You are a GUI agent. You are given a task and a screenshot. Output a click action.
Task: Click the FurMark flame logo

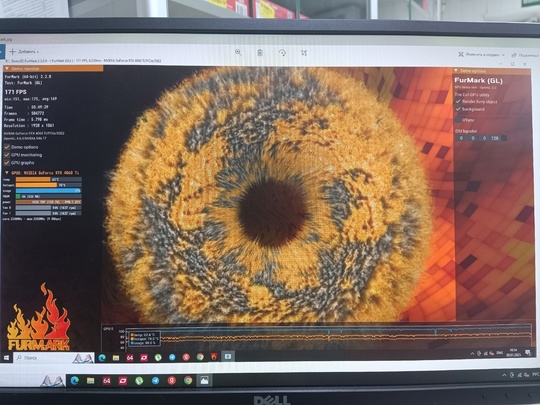tap(39, 317)
